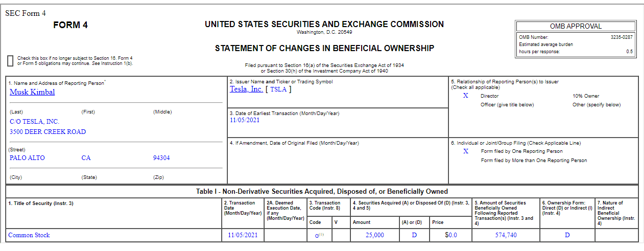
Task: Click the 574,740 beneficially owned amount
Action: (x=506, y=235)
